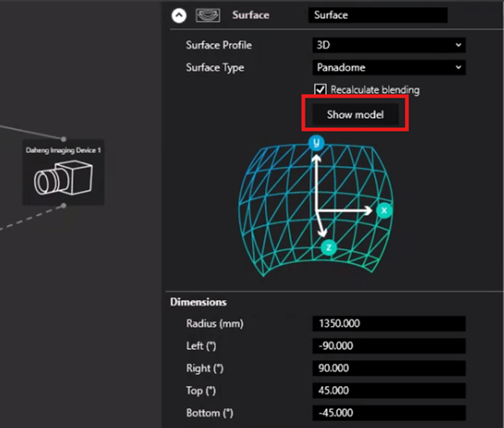This screenshot has width=504, height=428.
Task: Click the curved Surface screen icon
Action: (x=208, y=15)
